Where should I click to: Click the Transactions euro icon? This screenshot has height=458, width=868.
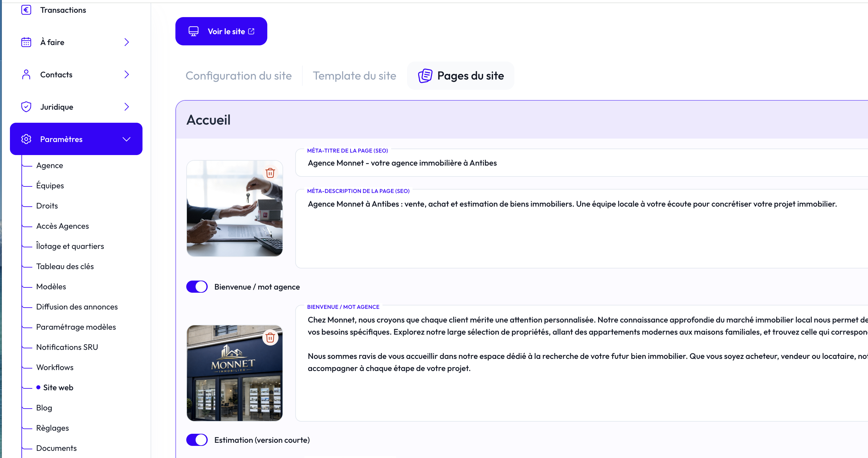[26, 10]
